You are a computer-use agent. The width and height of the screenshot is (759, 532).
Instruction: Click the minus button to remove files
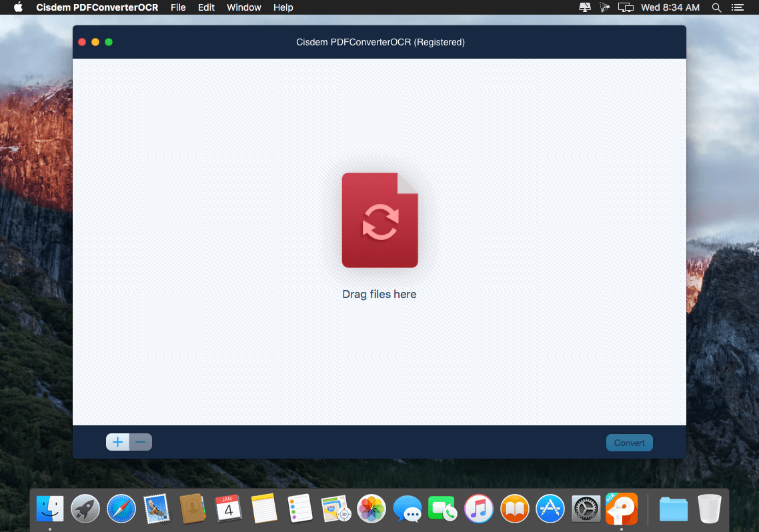(140, 442)
